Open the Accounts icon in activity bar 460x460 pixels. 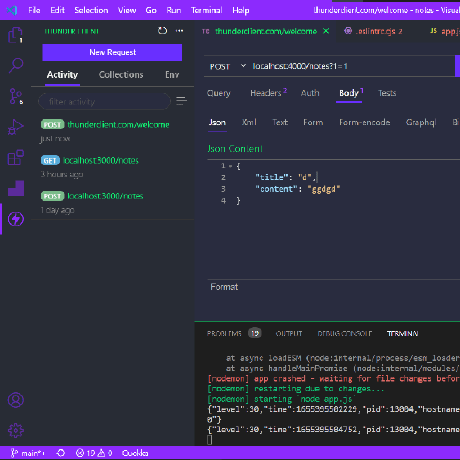16,400
